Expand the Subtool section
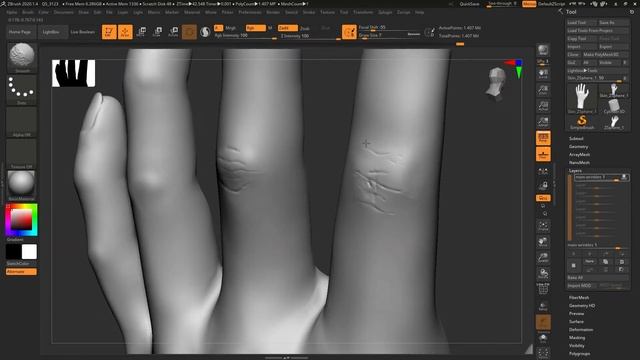640x360 pixels. coord(576,139)
